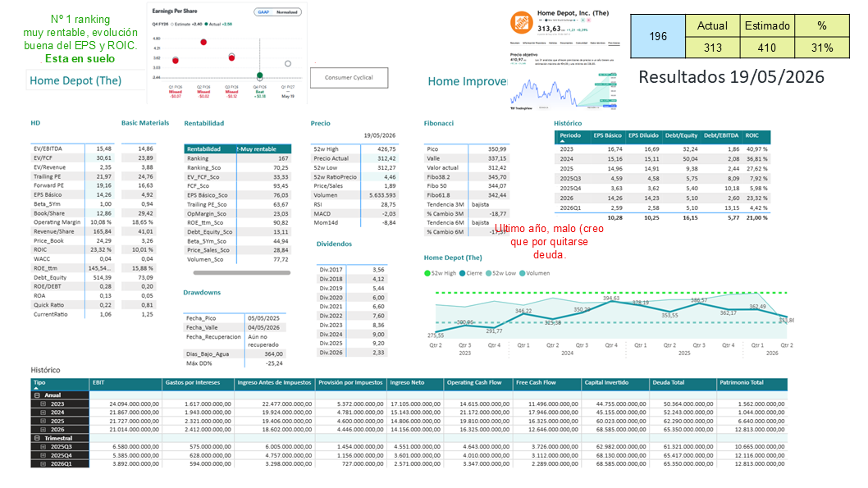Click sort arrow under Periodo header
Image resolution: width=868 pixels, height=488 pixels.
(563, 141)
